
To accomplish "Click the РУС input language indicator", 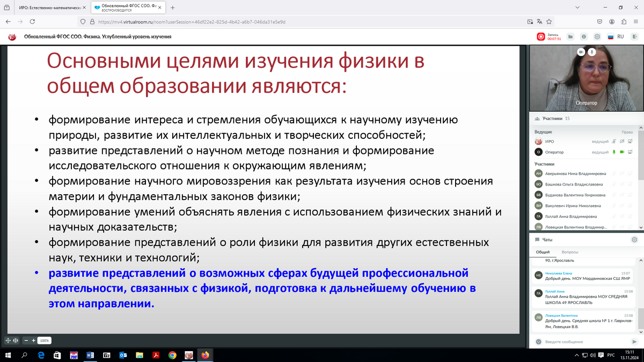I will [x=610, y=355].
